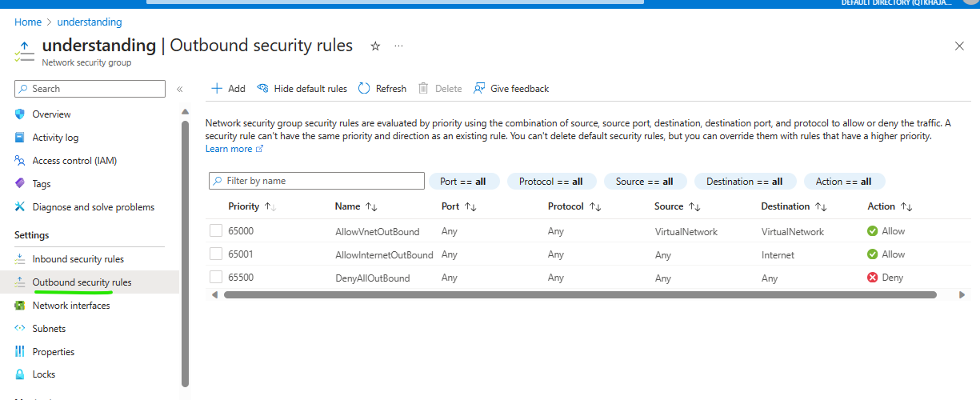Viewport: 980px width, 400px height.
Task: Click the network security group resource icon
Action: (24, 51)
